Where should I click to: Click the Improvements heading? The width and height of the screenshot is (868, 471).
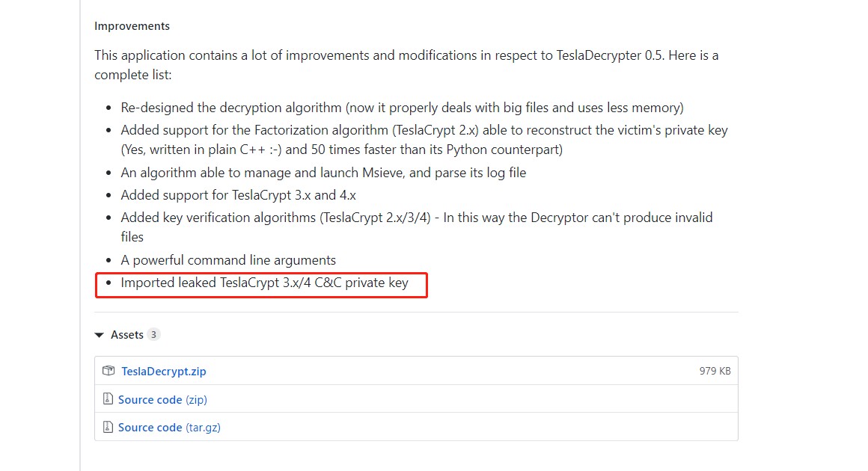pyautogui.click(x=132, y=26)
